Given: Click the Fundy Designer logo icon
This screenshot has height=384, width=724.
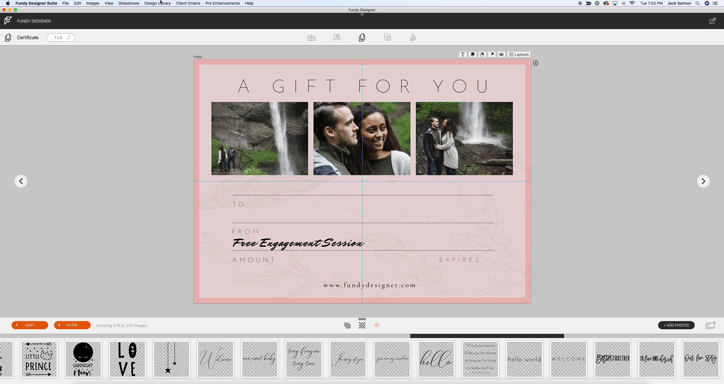Looking at the screenshot, I should point(7,21).
